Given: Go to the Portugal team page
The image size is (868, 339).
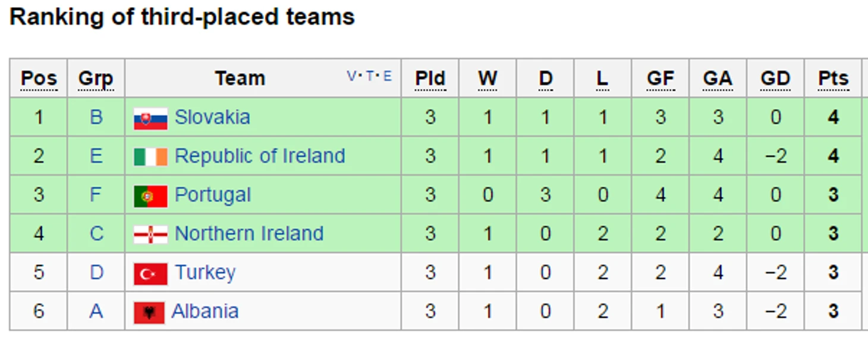Looking at the screenshot, I should [213, 195].
